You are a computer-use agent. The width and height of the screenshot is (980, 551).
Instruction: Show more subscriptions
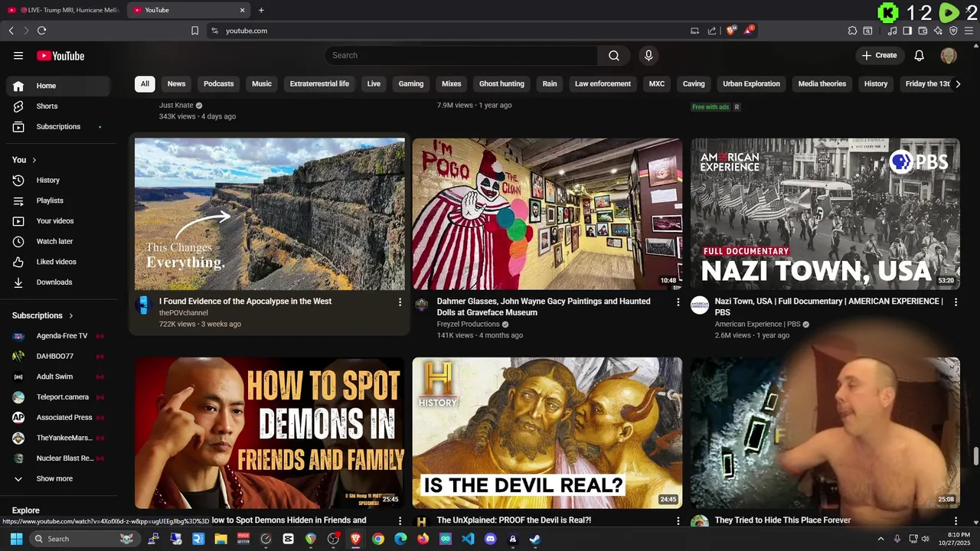[x=58, y=478]
